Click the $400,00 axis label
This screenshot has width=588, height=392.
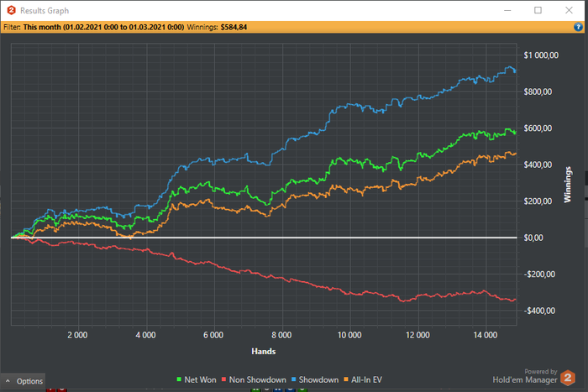pos(538,165)
